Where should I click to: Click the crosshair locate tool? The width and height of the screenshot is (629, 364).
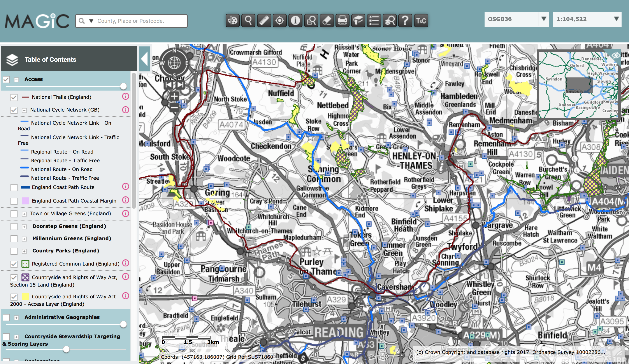click(x=279, y=21)
